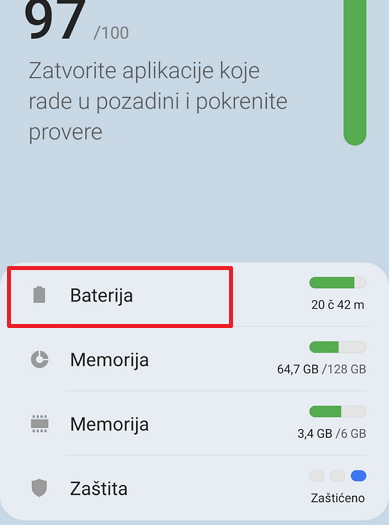Tap the 20 č 42 m battery time
The image size is (389, 525).
(x=338, y=305)
